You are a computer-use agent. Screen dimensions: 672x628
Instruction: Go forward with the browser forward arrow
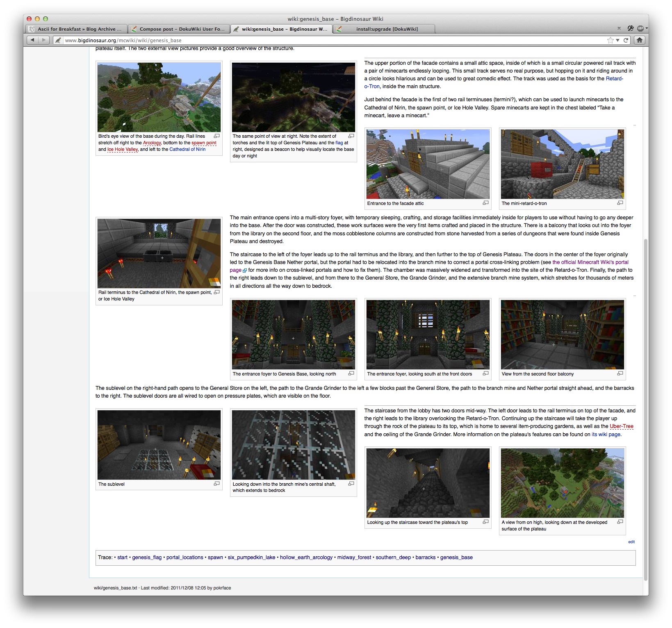click(43, 40)
